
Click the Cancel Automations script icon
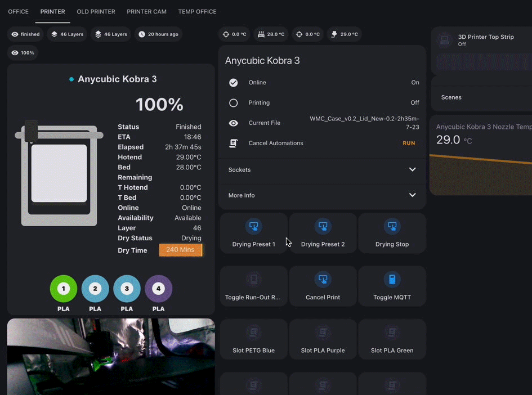click(234, 143)
